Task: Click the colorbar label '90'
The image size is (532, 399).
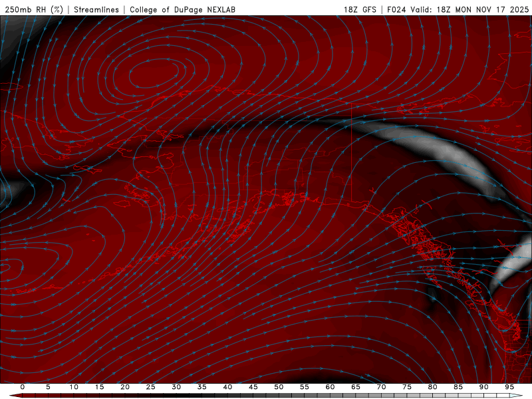Action: point(483,387)
